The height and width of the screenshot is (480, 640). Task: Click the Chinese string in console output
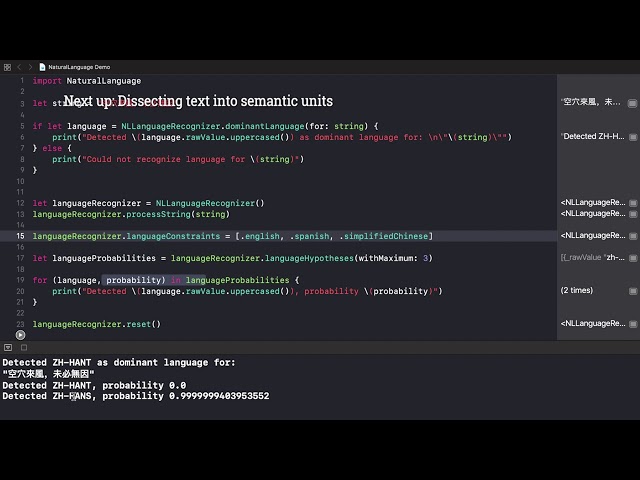pyautogui.click(x=49, y=374)
